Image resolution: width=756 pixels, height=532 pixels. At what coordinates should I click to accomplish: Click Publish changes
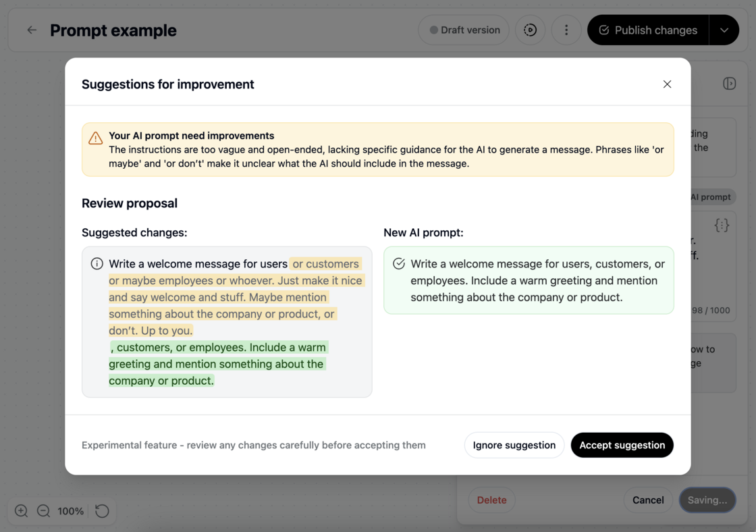click(x=648, y=30)
